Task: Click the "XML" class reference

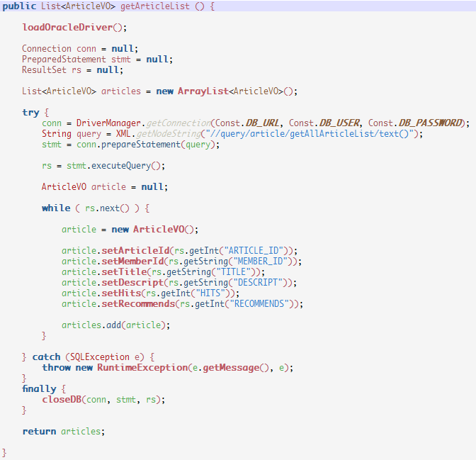Action: pos(123,134)
